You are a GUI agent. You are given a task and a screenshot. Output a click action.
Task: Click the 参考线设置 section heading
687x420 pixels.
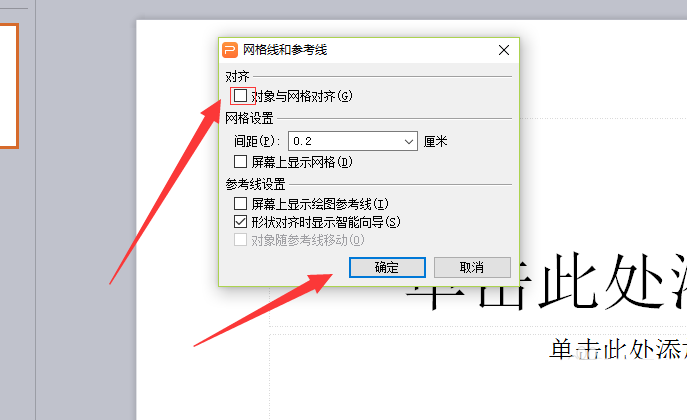[x=255, y=184]
